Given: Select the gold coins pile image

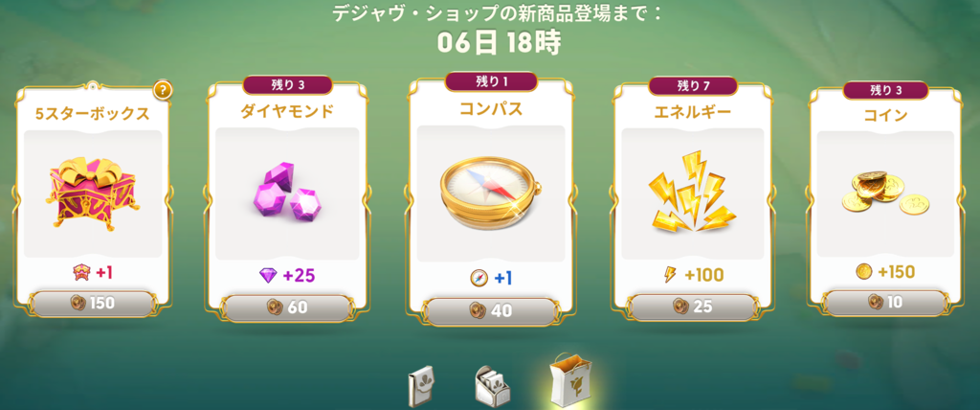Looking at the screenshot, I should tap(887, 193).
